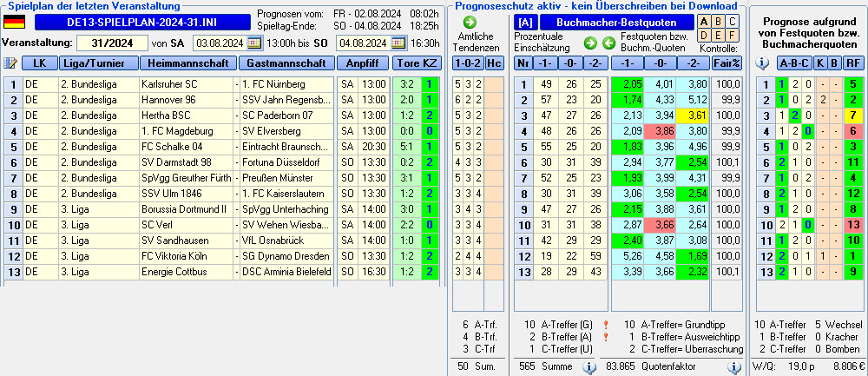Open info icon left of A-B-C header

[763, 63]
